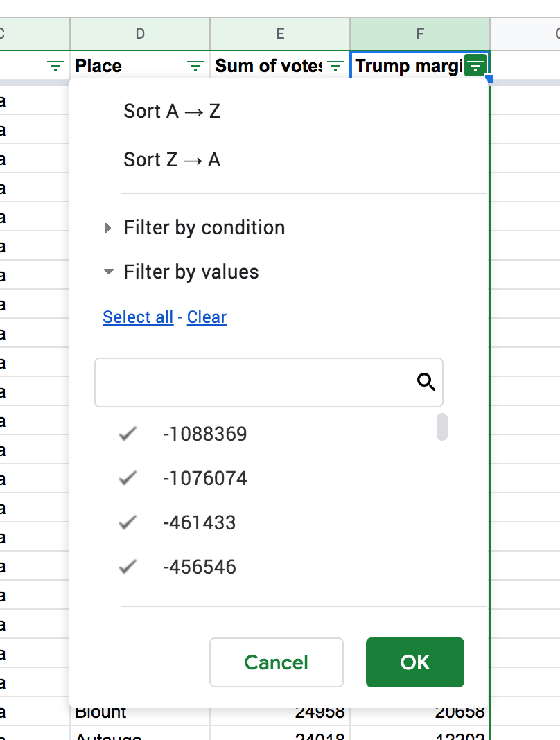The width and height of the screenshot is (560, 740).
Task: Uncheck the -1076074 value
Action: pyautogui.click(x=128, y=479)
